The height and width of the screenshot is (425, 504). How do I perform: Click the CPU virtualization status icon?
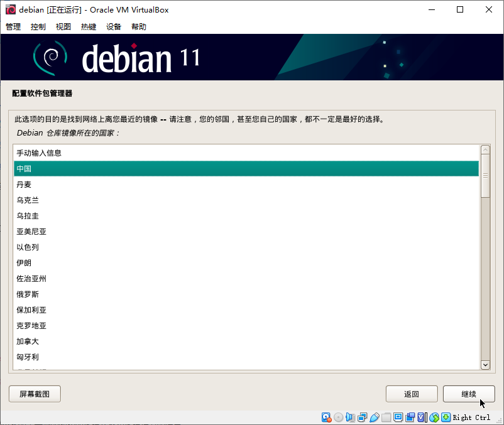click(422, 417)
